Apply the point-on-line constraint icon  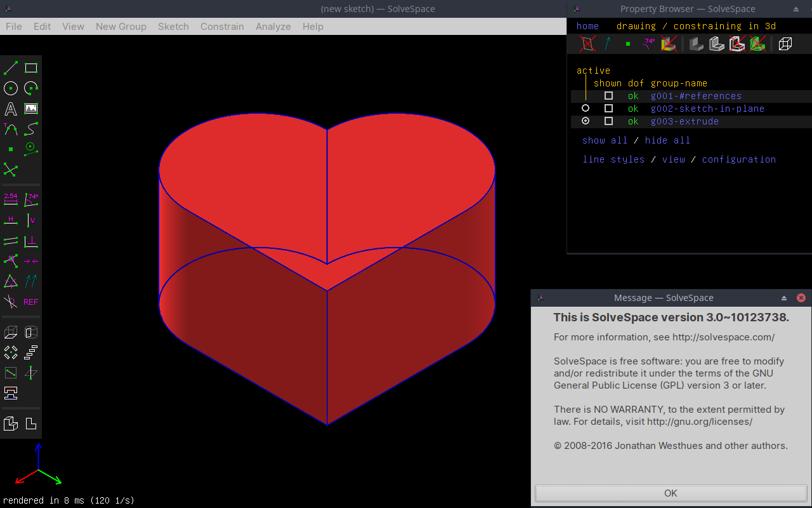(x=11, y=261)
